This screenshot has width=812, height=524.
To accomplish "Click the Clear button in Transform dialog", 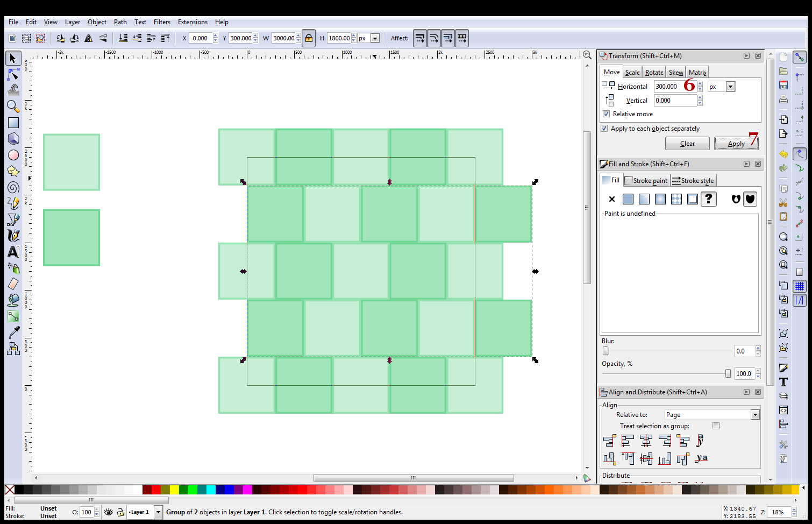I will click(687, 143).
